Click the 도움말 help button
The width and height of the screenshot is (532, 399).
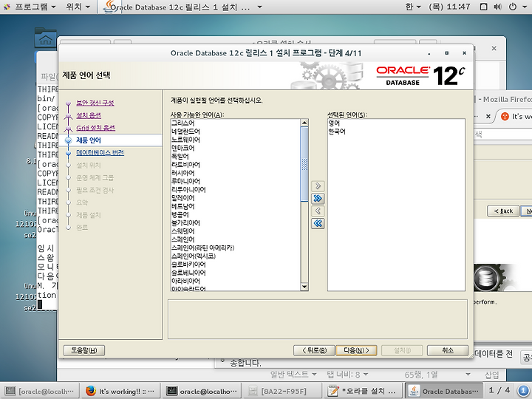[83, 350]
